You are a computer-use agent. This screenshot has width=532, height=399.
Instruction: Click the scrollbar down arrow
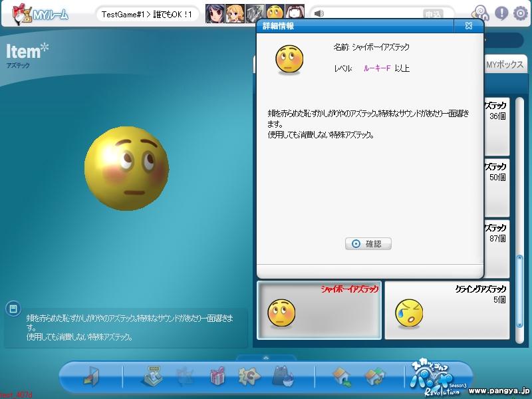click(519, 324)
